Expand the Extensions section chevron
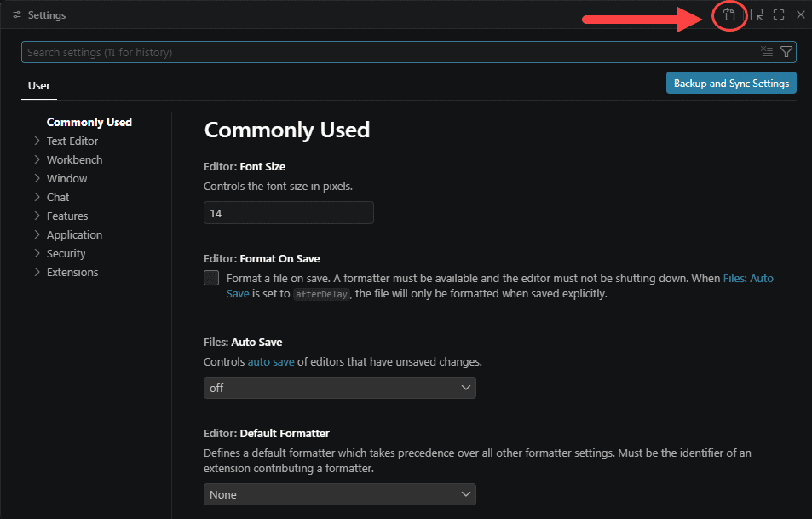The height and width of the screenshot is (519, 812). pos(37,272)
